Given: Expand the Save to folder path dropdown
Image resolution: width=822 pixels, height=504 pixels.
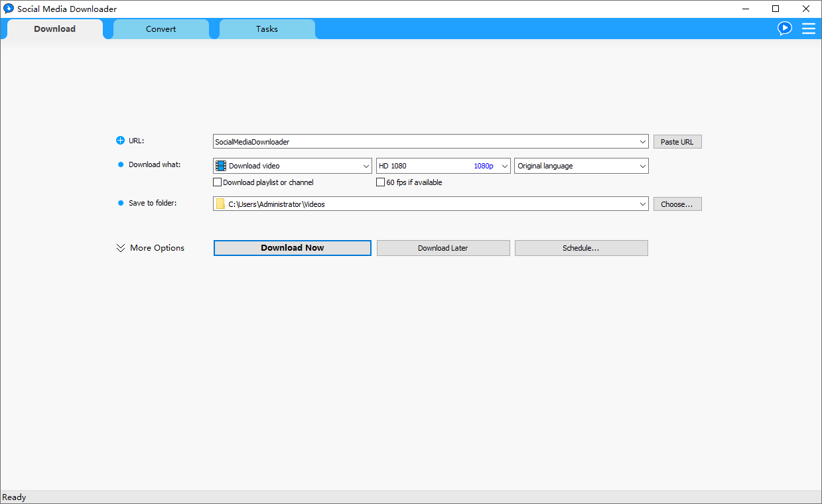Looking at the screenshot, I should click(x=642, y=204).
